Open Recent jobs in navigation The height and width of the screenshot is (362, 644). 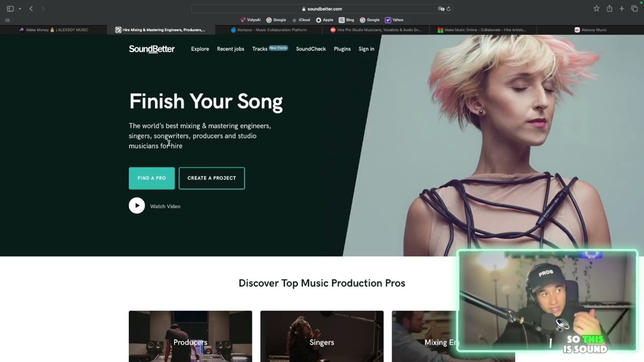tap(230, 49)
